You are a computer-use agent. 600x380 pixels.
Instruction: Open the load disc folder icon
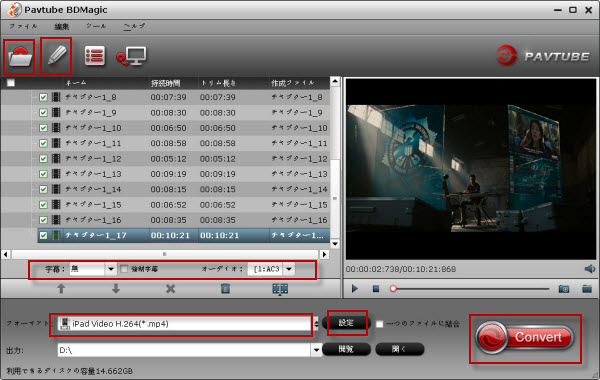19,57
